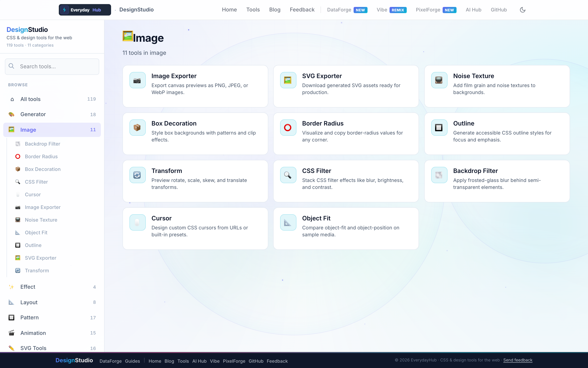Screen dimensions: 588x368
Task: Click the red circle icon on the Border Radius card
Action: 288,128
